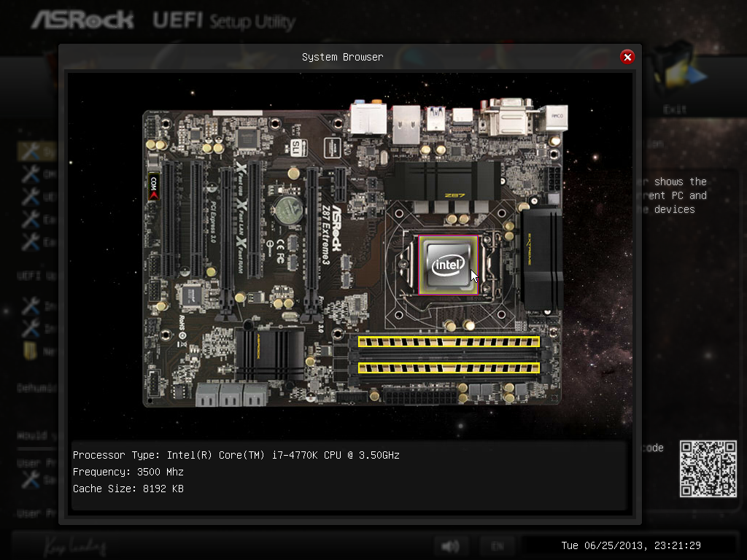Select the Processor Type line in info panel
This screenshot has width=747, height=560.
point(236,455)
